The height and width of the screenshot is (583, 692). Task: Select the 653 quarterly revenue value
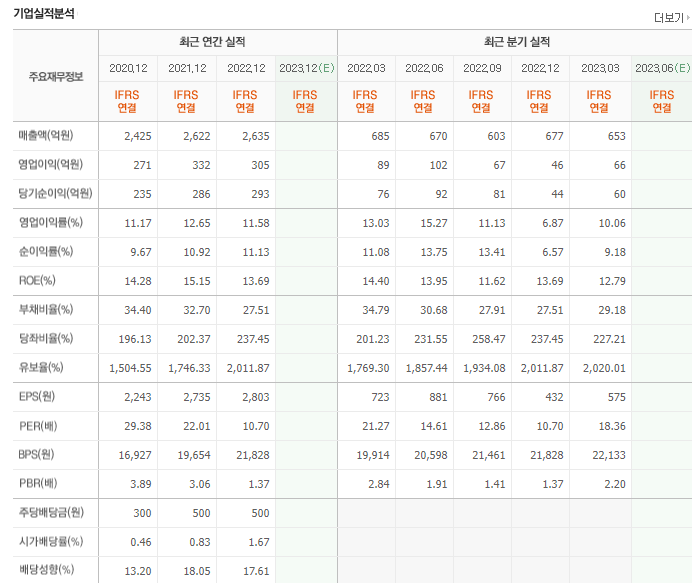pos(617,136)
